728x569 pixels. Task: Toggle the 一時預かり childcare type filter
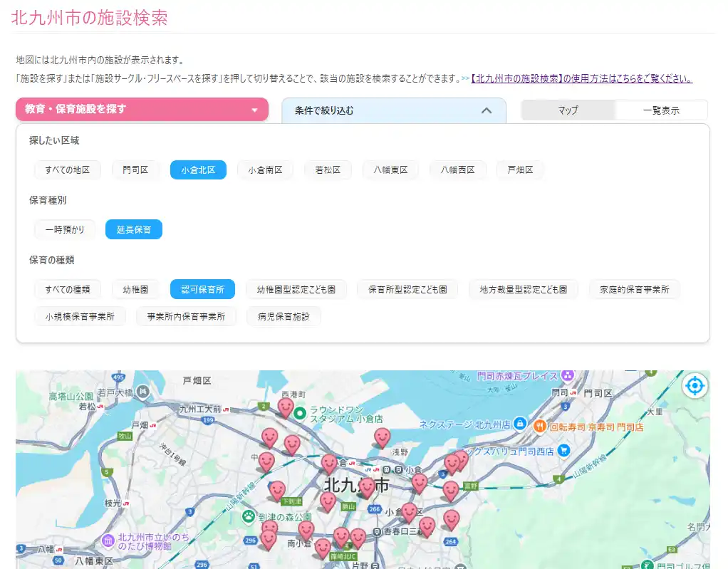click(x=65, y=229)
